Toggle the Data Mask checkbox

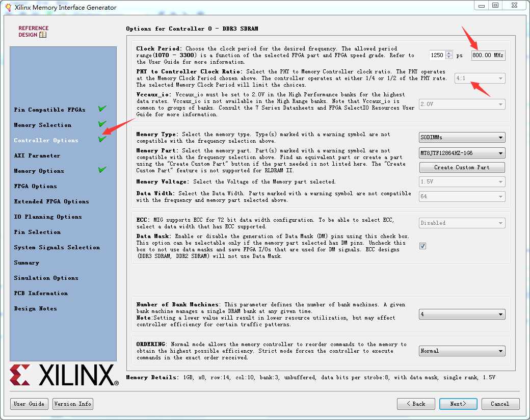tap(422, 246)
